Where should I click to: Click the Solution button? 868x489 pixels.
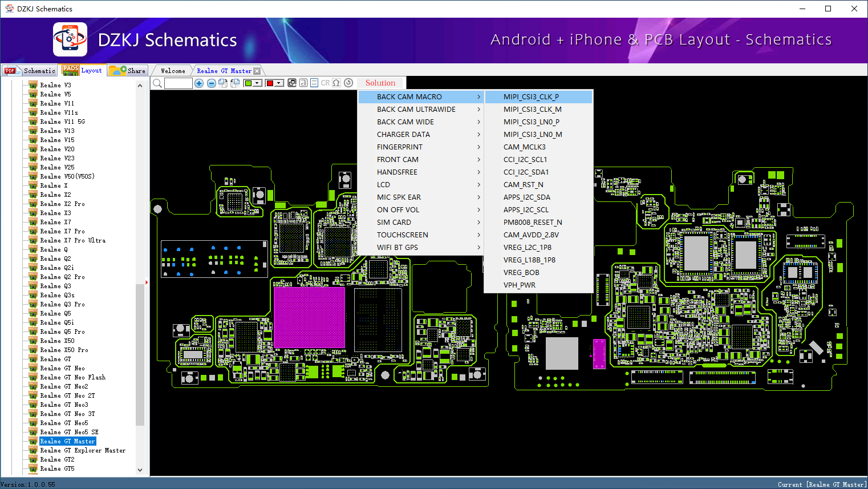[x=380, y=83]
